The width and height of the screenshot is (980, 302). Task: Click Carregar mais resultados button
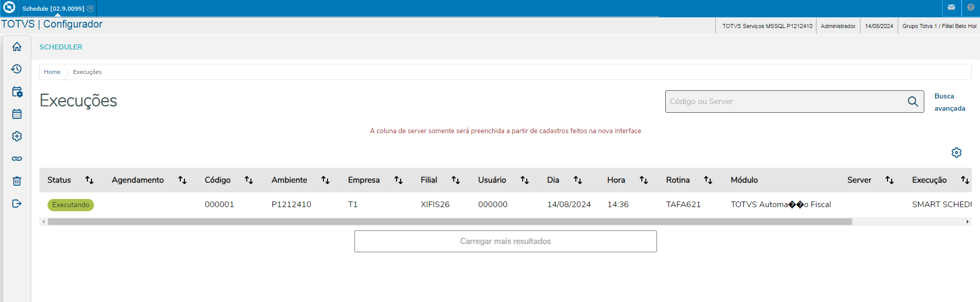click(x=505, y=241)
